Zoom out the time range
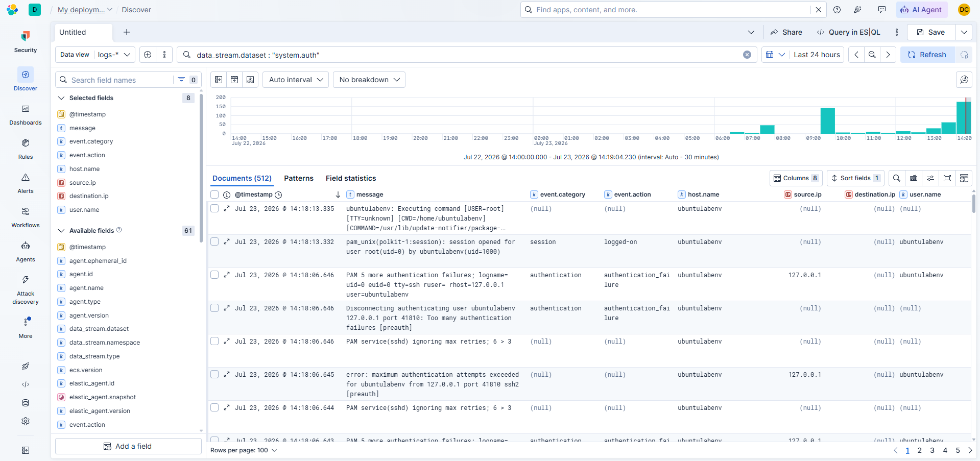Screen dimensions: 980x461 (x=872, y=55)
